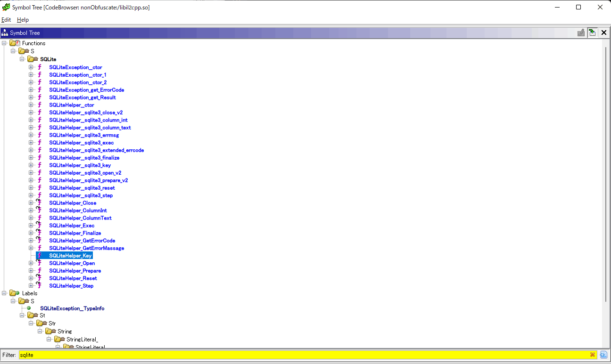
Task: Click thunk function icon of SQLiteHelper_Open
Action: click(40, 263)
